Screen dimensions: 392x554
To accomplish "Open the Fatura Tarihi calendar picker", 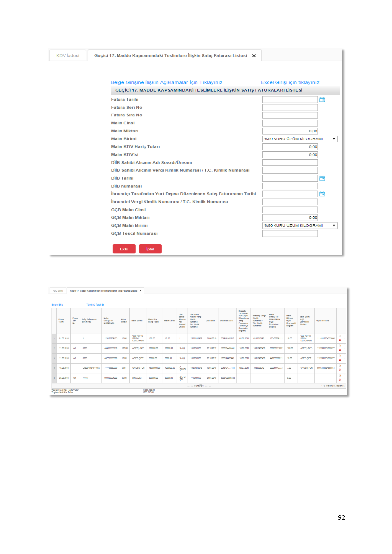I will pos(322,99).
